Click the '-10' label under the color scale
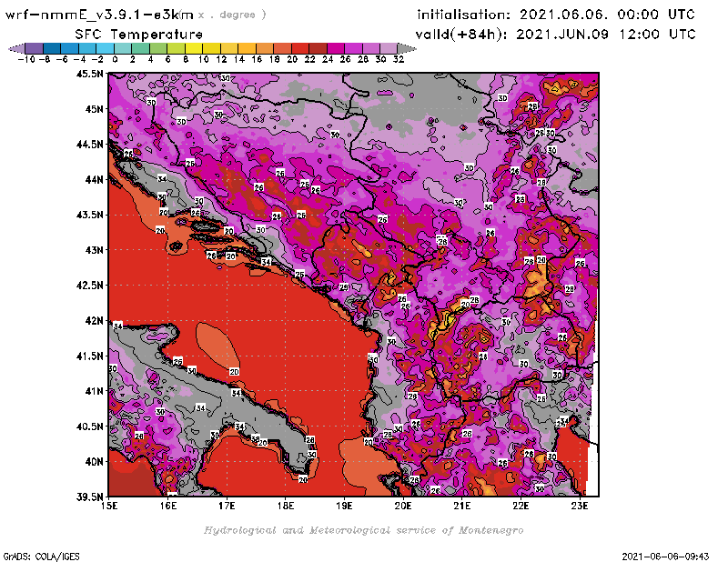This screenshot has height=562, width=728. 26,59
